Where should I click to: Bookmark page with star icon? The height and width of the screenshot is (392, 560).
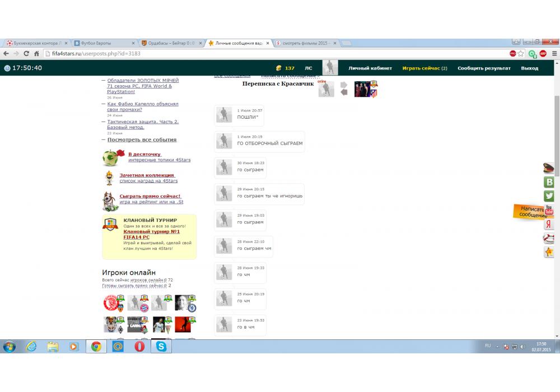(521, 54)
